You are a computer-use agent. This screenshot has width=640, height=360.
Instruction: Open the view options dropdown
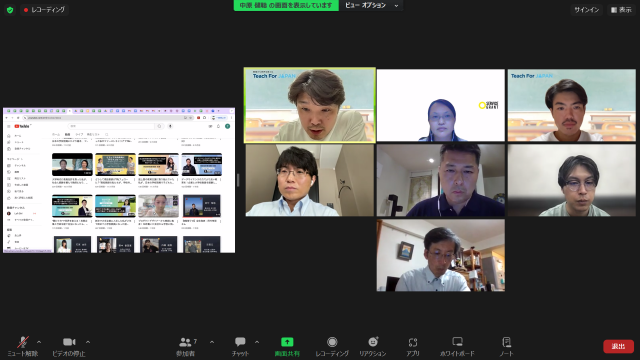pyautogui.click(x=371, y=5)
